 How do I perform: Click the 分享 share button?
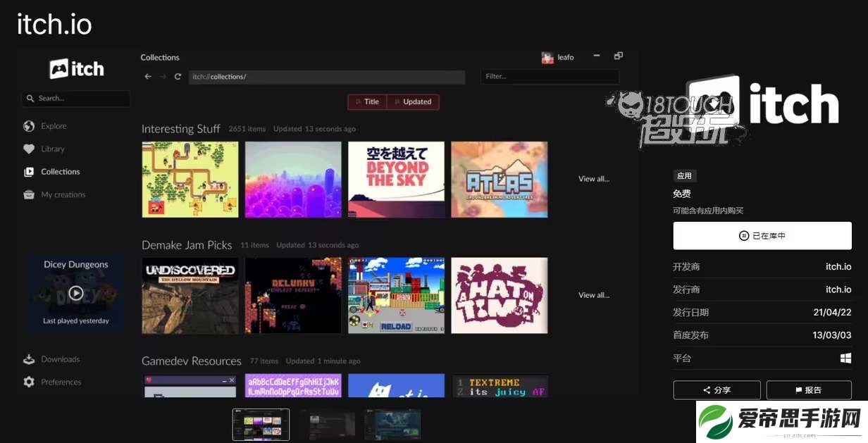(x=717, y=390)
